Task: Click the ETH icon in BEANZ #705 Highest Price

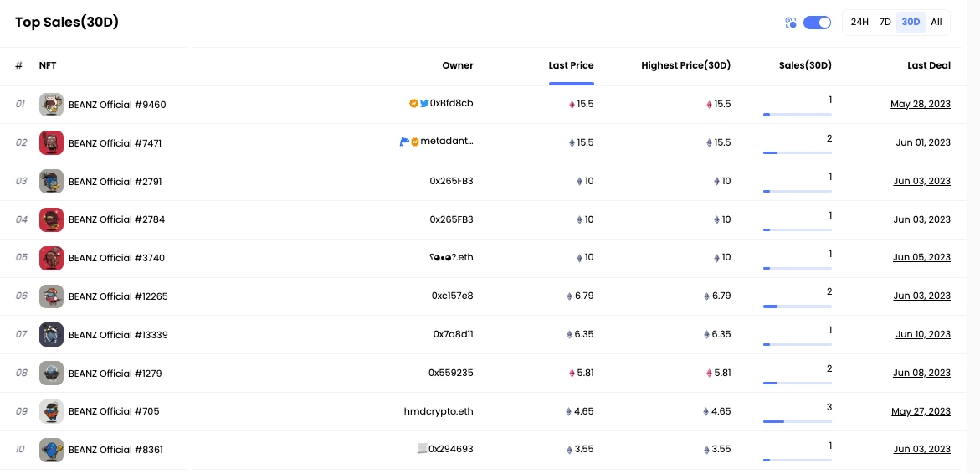Action: coord(706,412)
